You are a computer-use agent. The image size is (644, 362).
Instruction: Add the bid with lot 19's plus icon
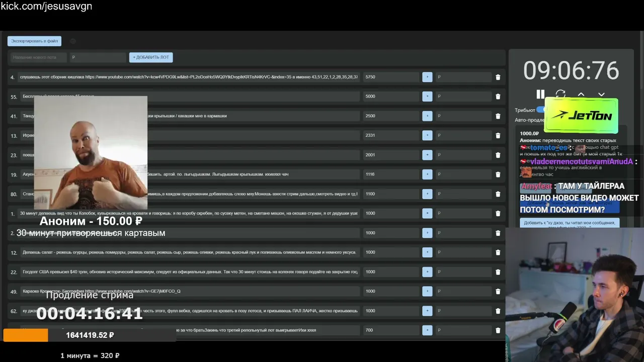pos(427,174)
